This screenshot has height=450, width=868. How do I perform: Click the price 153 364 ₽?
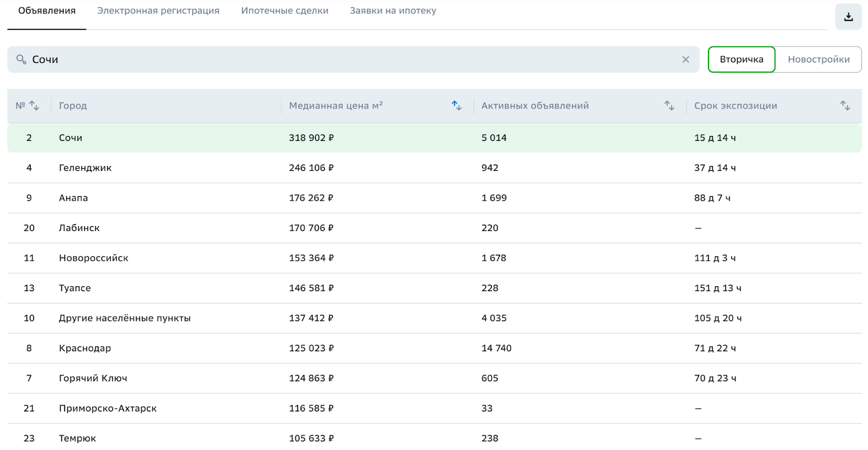[x=311, y=258]
